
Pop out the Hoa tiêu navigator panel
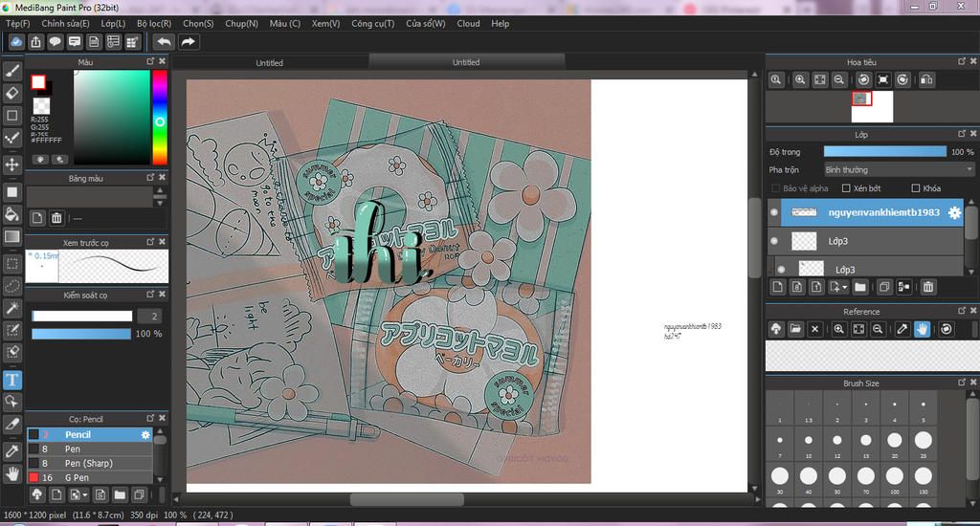tap(961, 61)
